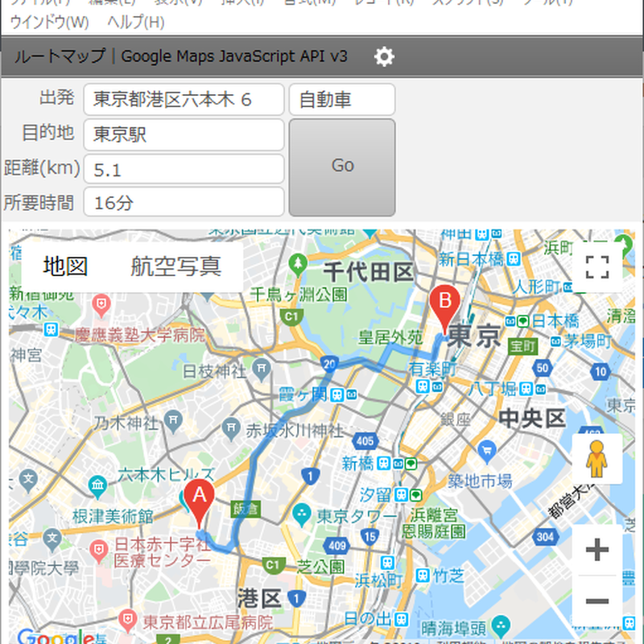Click the 出発 departure input field
The width and height of the screenshot is (644, 644).
[184, 100]
